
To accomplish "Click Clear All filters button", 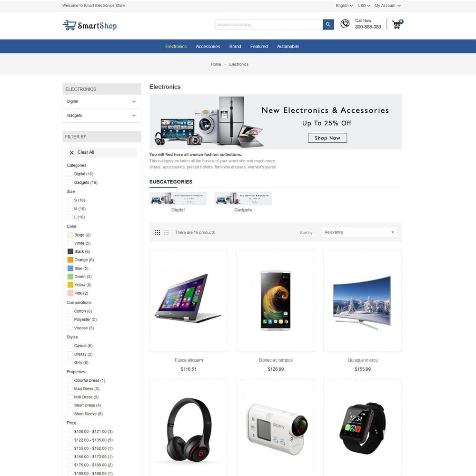I will pyautogui.click(x=102, y=152).
